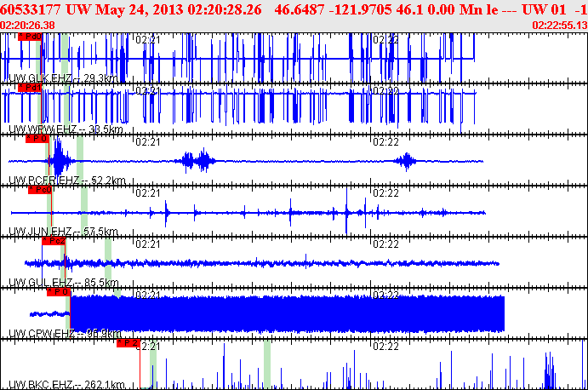Click the start time 02:20:26.38 in header
The image size is (588, 390).
point(28,26)
